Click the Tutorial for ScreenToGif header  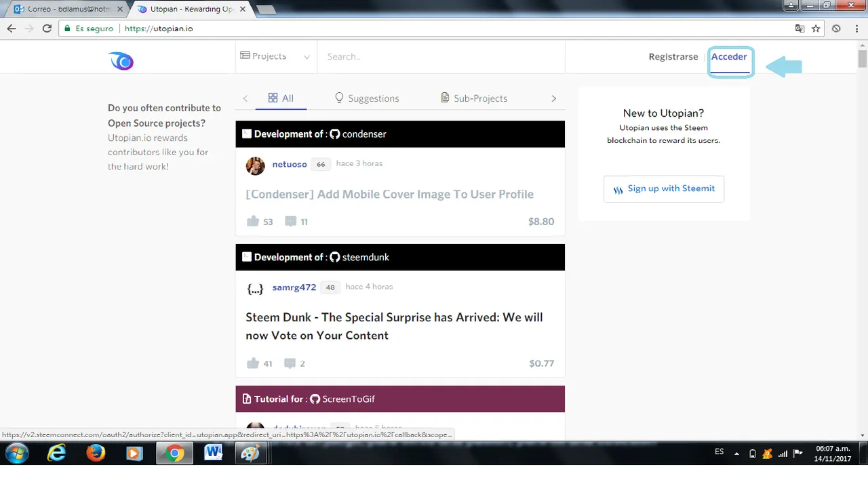click(x=400, y=399)
